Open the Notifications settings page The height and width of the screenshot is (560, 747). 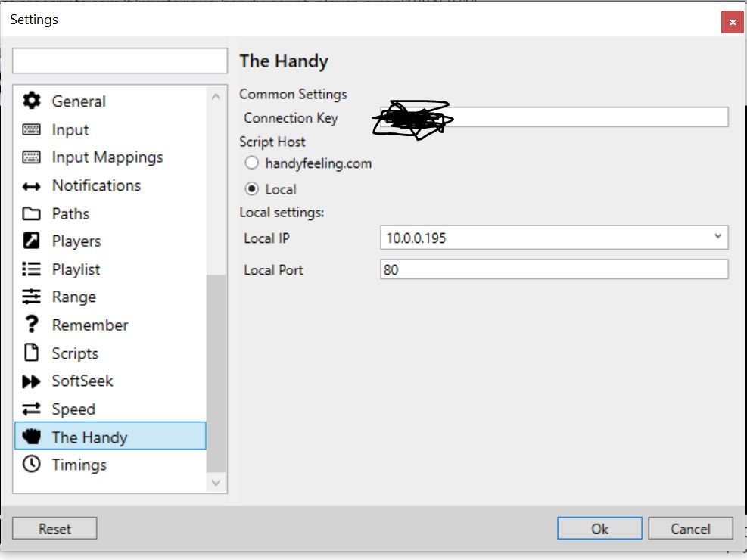[x=110, y=185]
